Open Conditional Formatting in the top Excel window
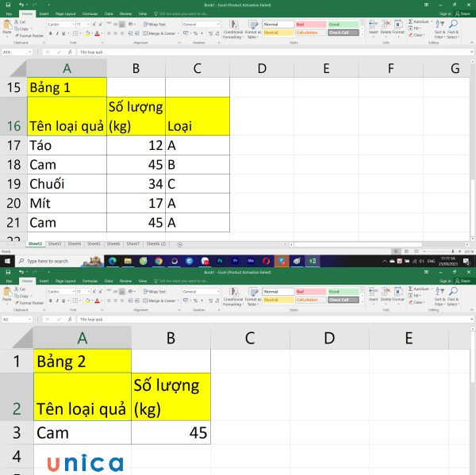The width and height of the screenshot is (476, 475). point(233,29)
